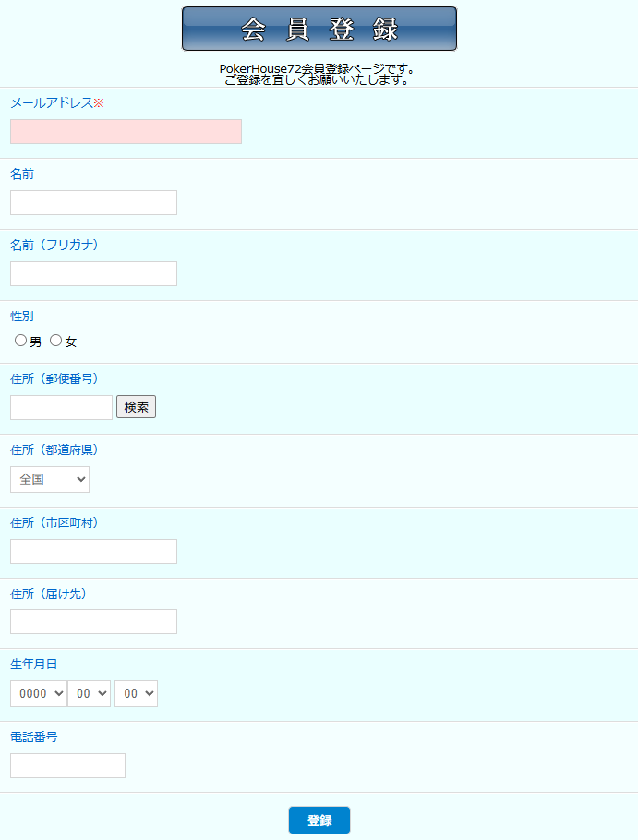Open the 都道府県 dropdown showing 全国

(x=50, y=480)
